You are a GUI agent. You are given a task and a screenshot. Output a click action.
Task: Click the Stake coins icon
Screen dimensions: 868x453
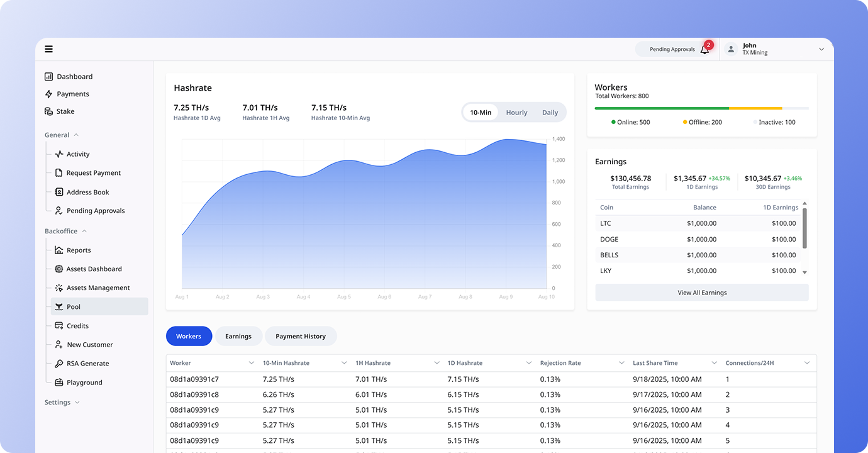(48, 111)
